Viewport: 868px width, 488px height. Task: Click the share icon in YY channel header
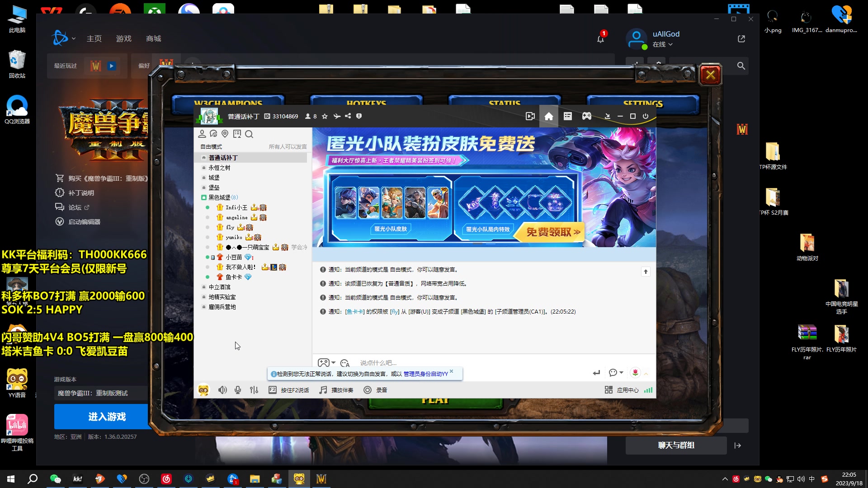click(x=348, y=116)
